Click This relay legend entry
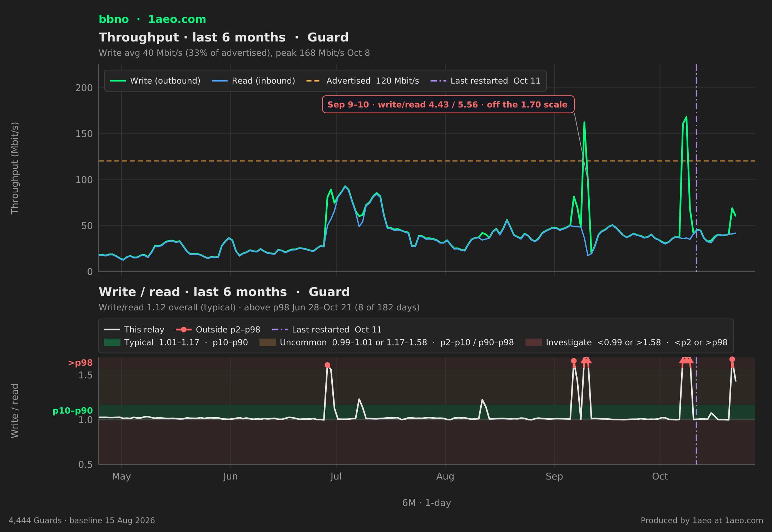The image size is (772, 532). 134,330
